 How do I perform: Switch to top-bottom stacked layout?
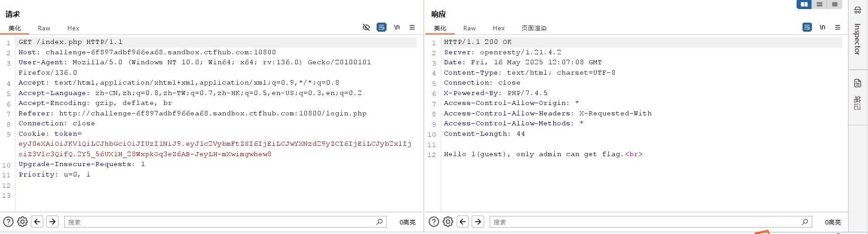point(819,5)
